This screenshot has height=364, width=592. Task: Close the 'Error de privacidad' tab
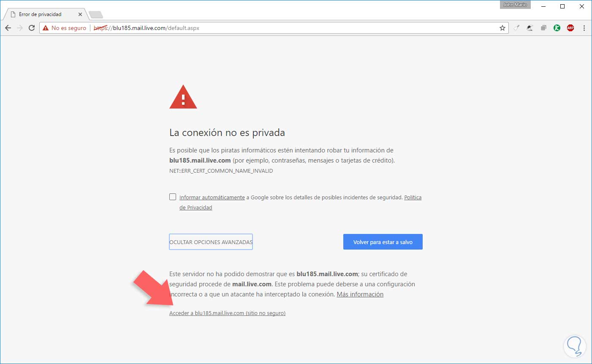point(80,14)
